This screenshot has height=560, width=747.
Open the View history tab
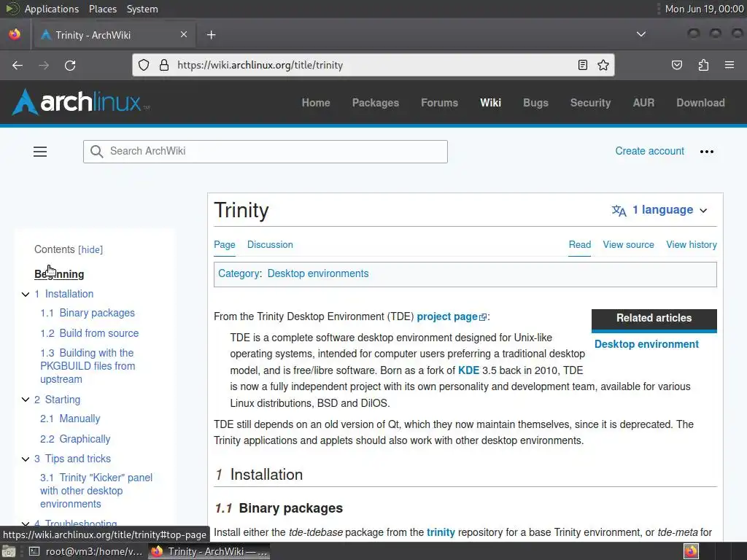(x=692, y=244)
